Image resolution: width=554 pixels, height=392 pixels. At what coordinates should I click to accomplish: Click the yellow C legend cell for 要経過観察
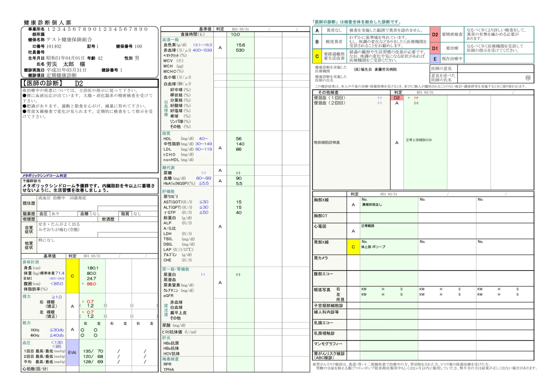pos(317,56)
